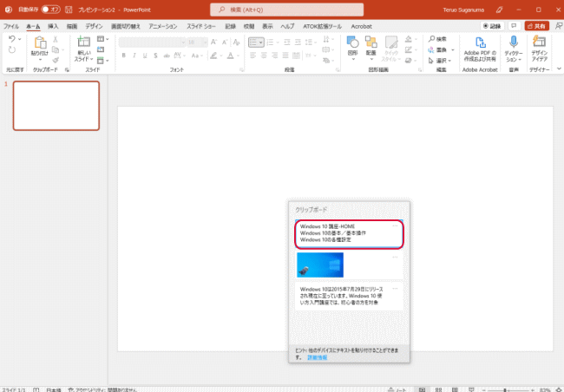Click the Find (検索) magnifier in ribbon
The image size is (564, 392).
point(431,38)
